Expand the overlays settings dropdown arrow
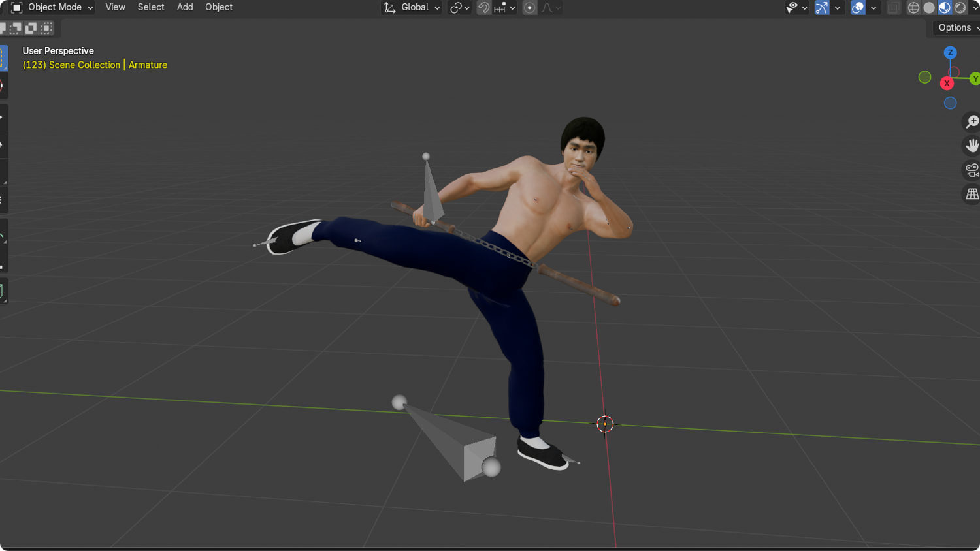The height and width of the screenshot is (551, 980). point(873,8)
